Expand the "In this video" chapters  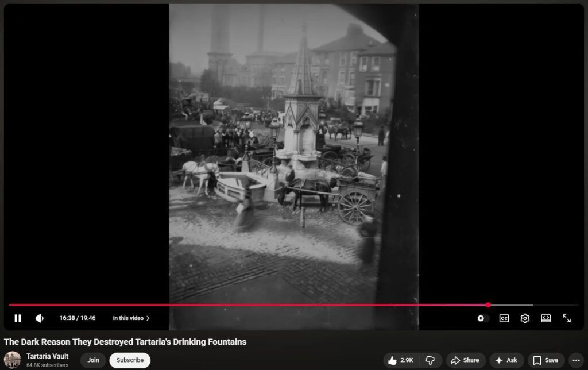[x=131, y=318]
